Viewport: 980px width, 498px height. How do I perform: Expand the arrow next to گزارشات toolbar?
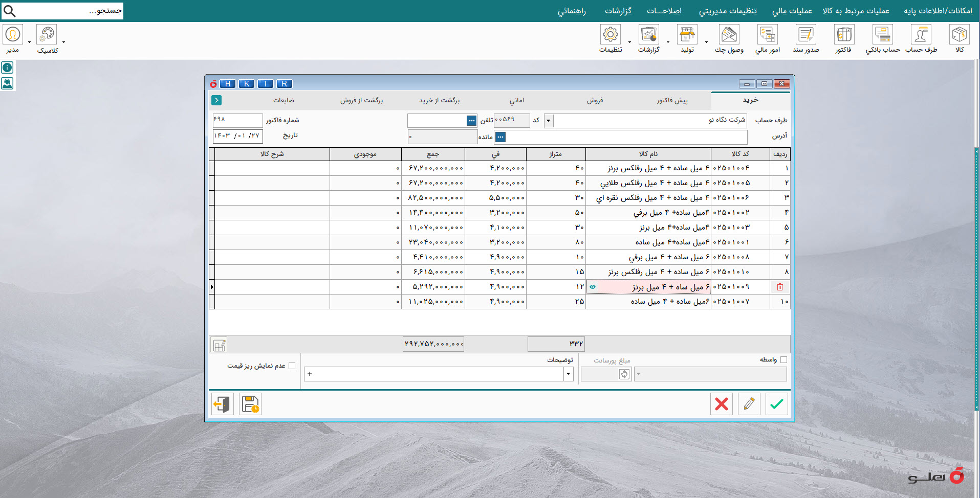point(668,42)
